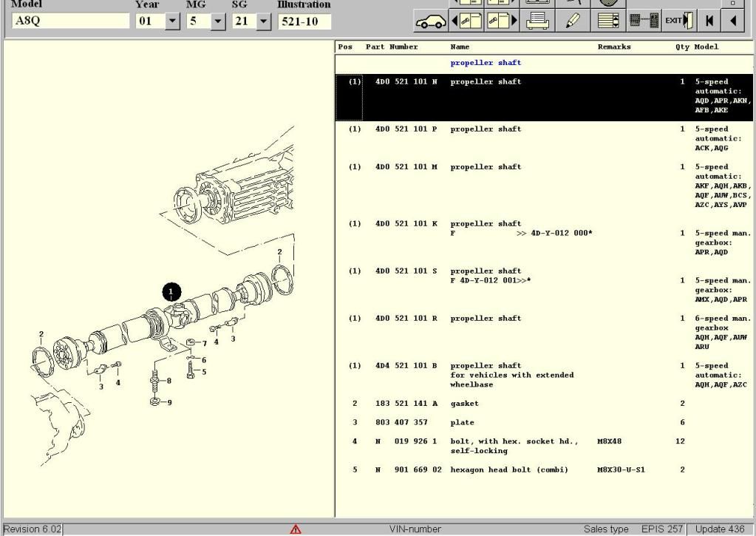
Task: Click the plain left arrow back icon
Action: point(733,21)
